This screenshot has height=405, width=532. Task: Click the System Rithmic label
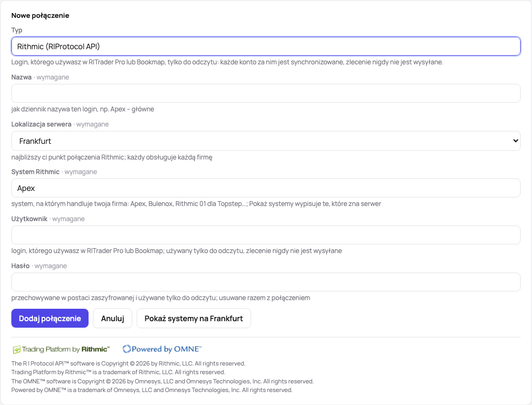35,172
